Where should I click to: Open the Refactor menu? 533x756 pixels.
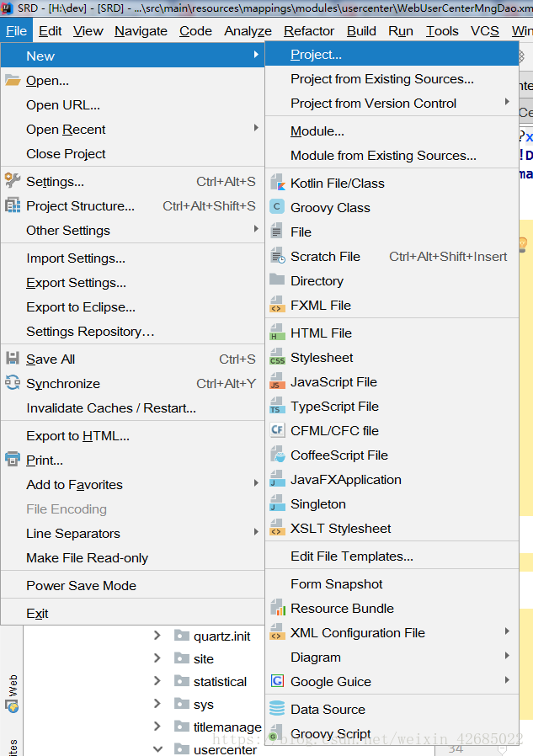click(x=309, y=31)
